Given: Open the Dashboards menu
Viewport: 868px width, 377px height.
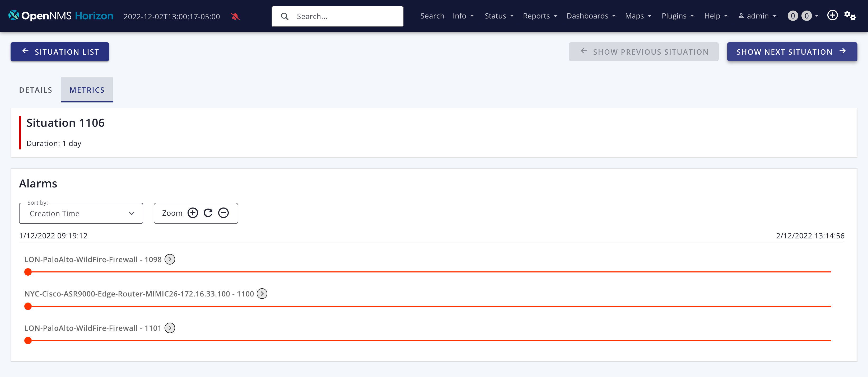Looking at the screenshot, I should click(x=591, y=16).
